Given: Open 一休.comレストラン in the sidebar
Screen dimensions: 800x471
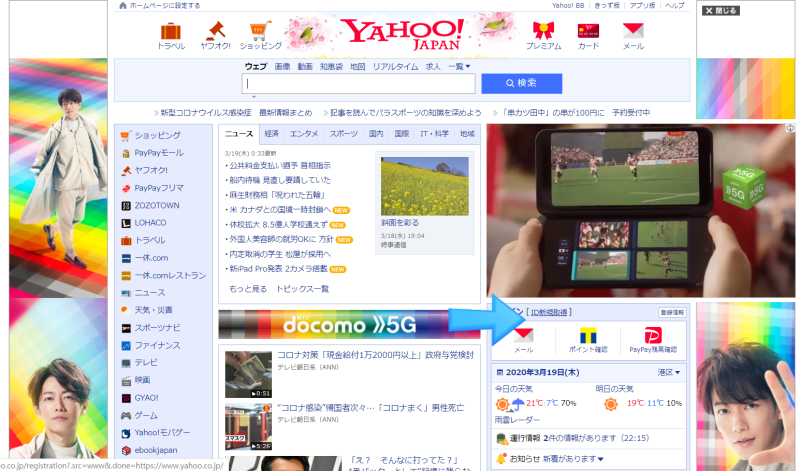Looking at the screenshot, I should [x=170, y=275].
